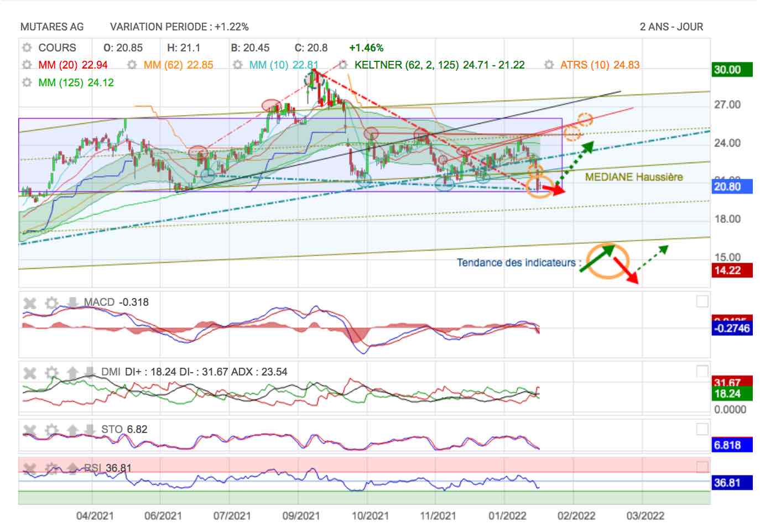Remove MACD panel with X icon

(30, 302)
